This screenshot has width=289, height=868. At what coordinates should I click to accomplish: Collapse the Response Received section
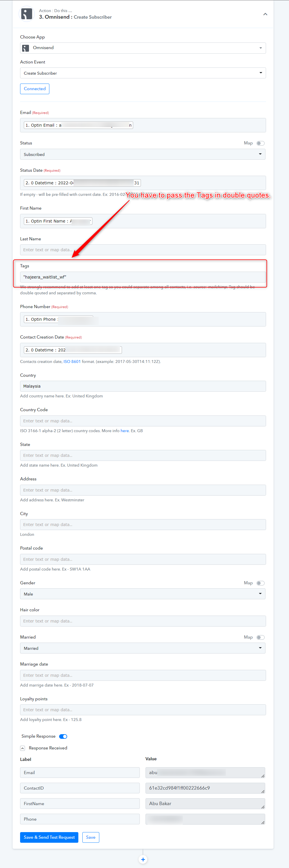click(x=23, y=748)
